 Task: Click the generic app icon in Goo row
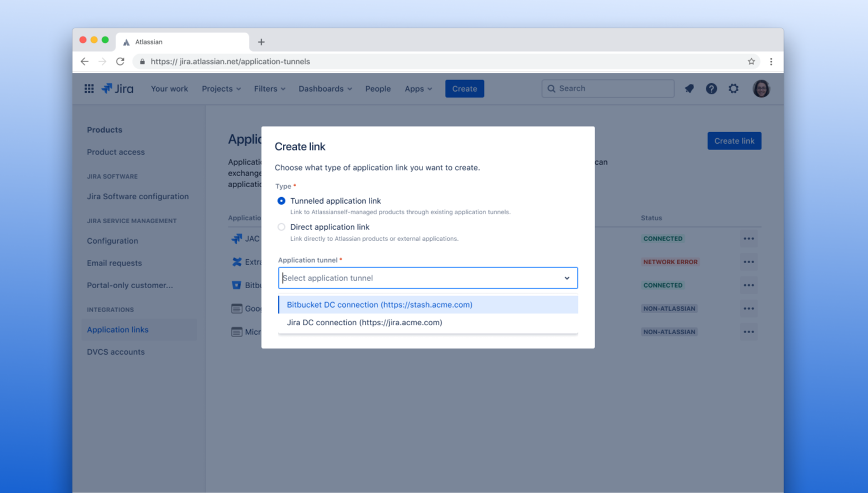click(237, 309)
